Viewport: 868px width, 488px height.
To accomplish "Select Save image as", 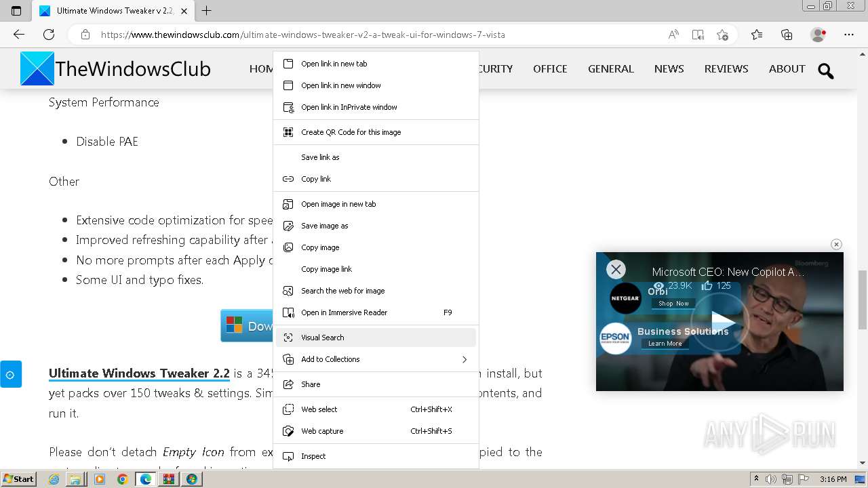I will click(x=376, y=226).
